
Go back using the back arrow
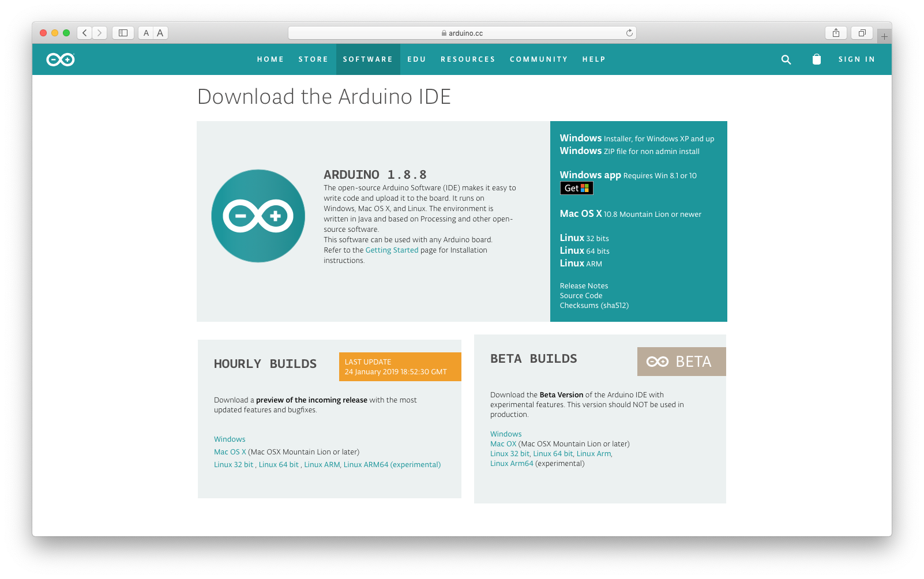(85, 33)
